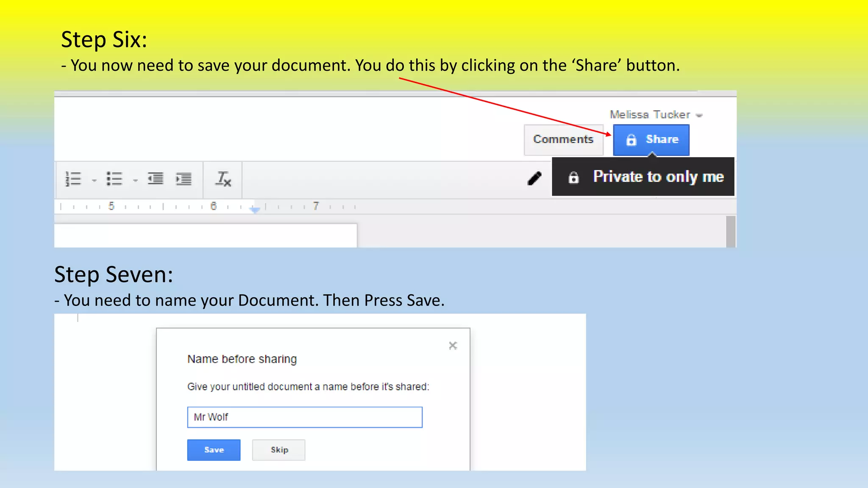This screenshot has width=868, height=488.
Task: Click the bulleted list icon
Action: (114, 179)
